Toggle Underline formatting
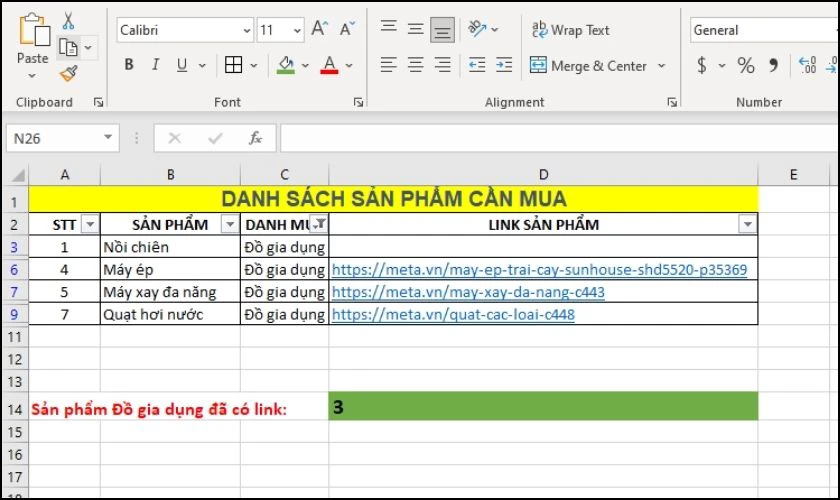840x500 pixels. 182,65
